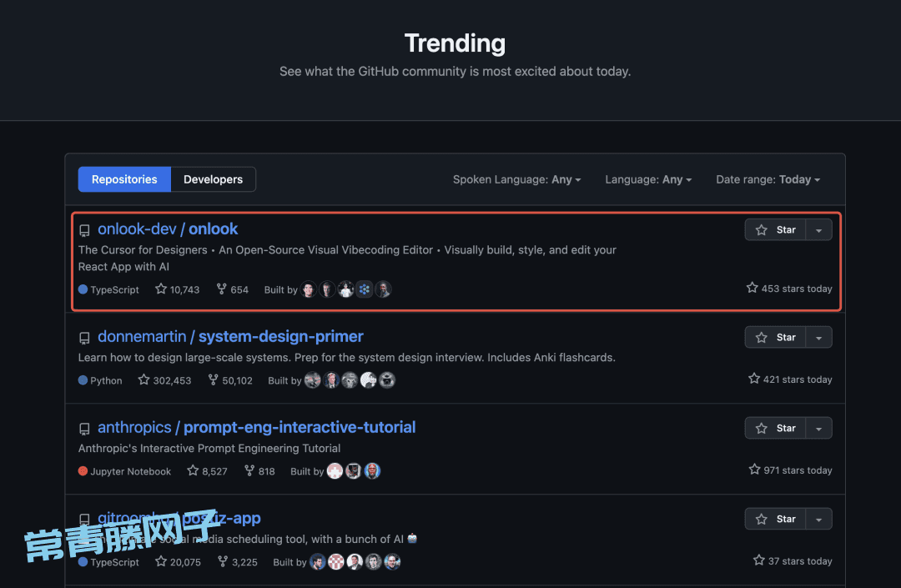Click the second Built by avatar for onlook
The image size is (901, 588).
(327, 289)
